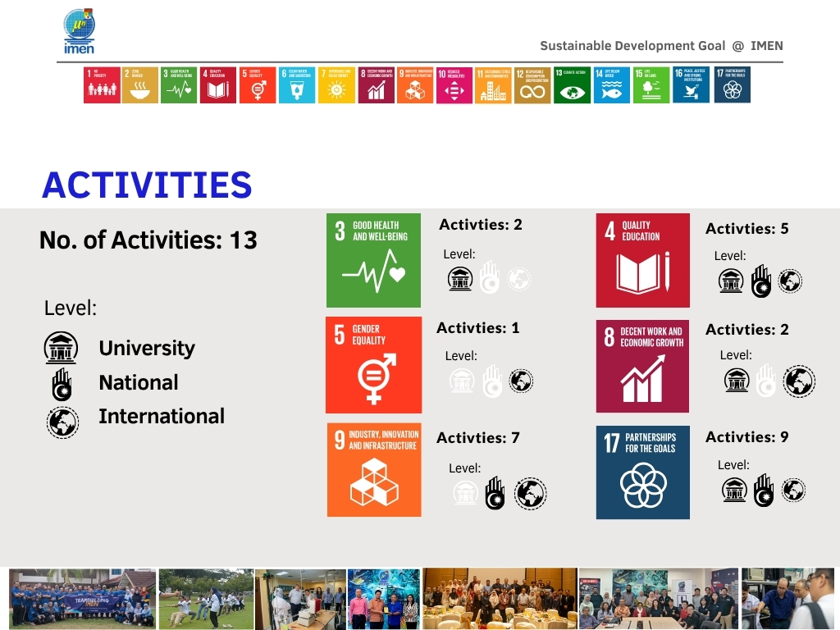The width and height of the screenshot is (840, 630).
Task: Select the 'No. of Activities: 13' text
Action: (148, 240)
